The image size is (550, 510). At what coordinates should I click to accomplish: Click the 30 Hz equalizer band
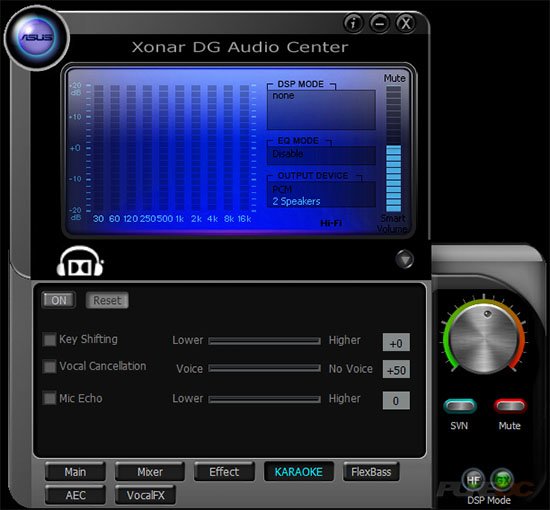[99, 148]
